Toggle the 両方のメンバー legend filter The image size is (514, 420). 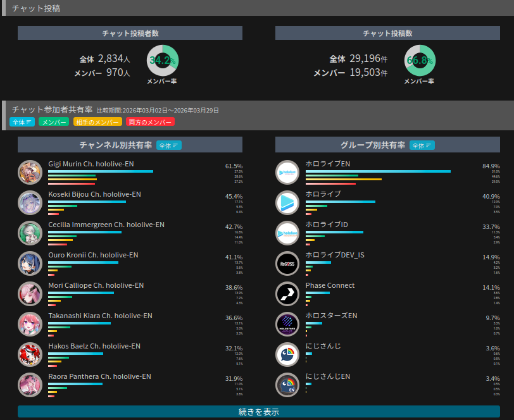pos(150,122)
